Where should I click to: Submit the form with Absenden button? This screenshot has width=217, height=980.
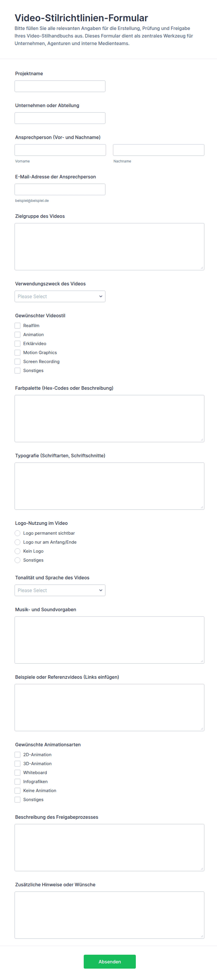109,962
